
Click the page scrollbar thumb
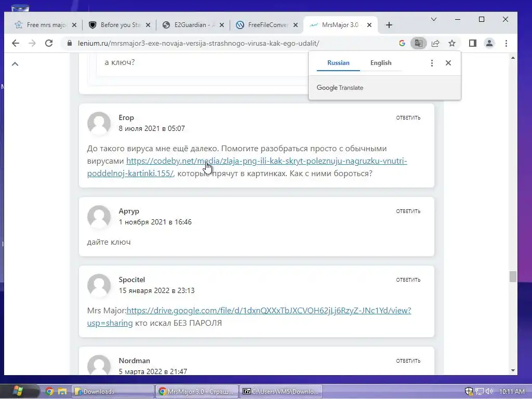(513, 276)
